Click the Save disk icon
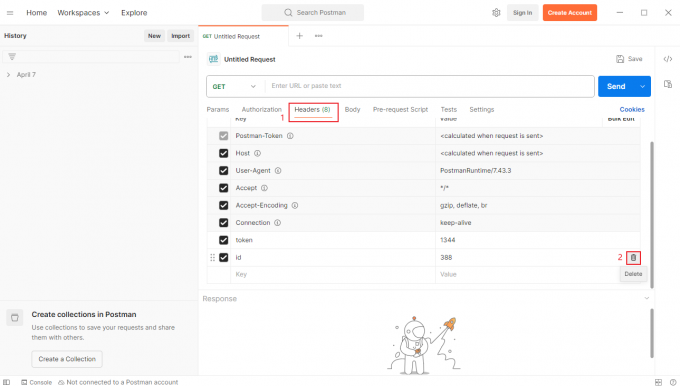 pyautogui.click(x=620, y=59)
